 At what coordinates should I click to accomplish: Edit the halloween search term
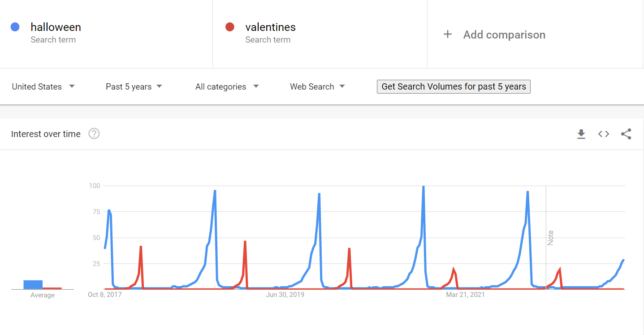(56, 27)
